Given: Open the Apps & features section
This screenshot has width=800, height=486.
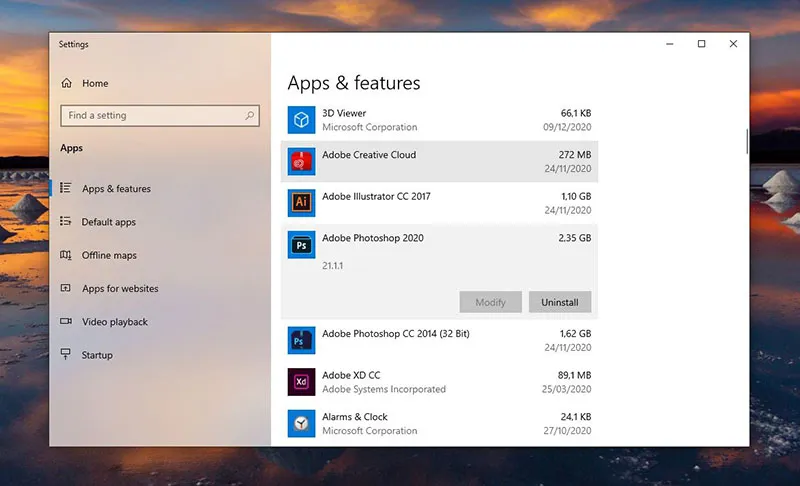Looking at the screenshot, I should click(116, 189).
